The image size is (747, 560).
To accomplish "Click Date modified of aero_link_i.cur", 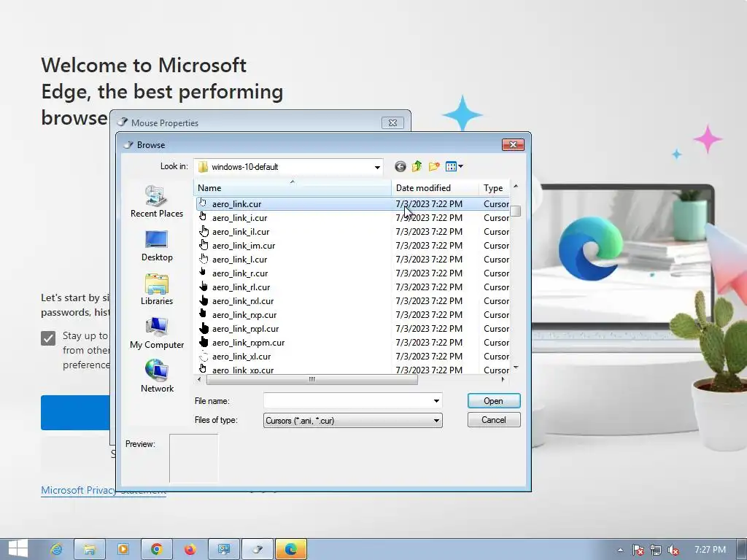I will 429,217.
